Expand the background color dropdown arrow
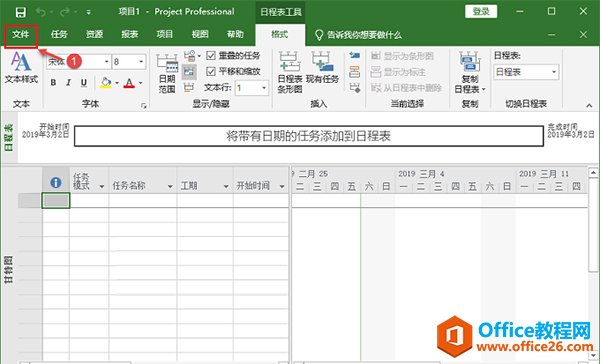Image resolution: width=600 pixels, height=364 pixels. [117, 83]
